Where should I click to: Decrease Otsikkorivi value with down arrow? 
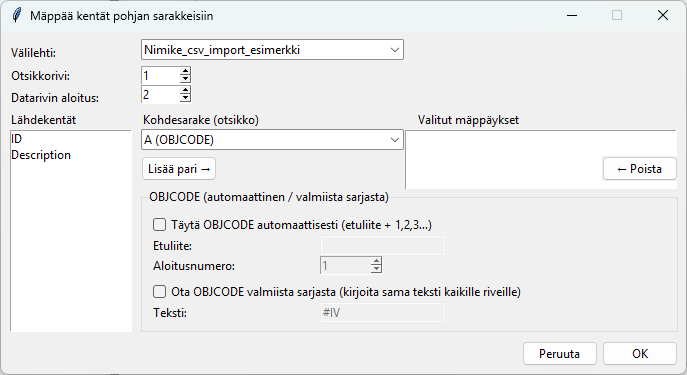(x=185, y=79)
